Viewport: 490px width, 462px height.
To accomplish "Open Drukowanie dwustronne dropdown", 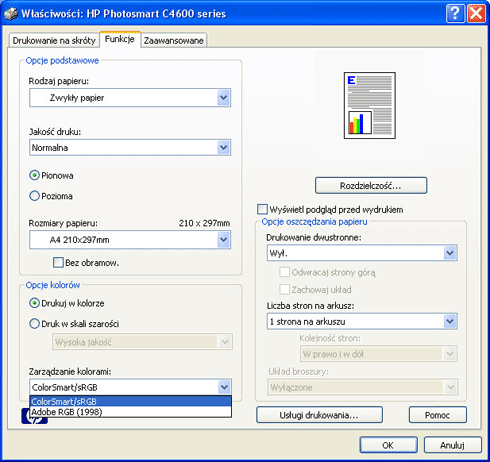I will (362, 253).
